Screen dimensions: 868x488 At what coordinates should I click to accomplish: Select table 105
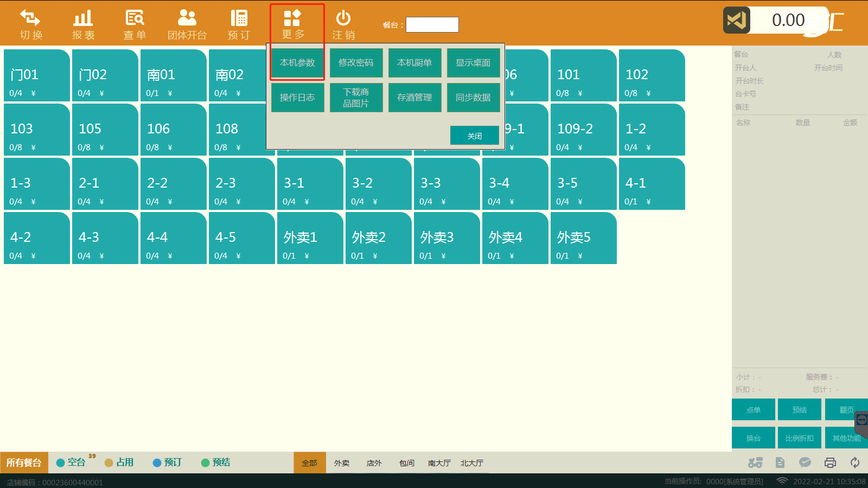coord(105,130)
